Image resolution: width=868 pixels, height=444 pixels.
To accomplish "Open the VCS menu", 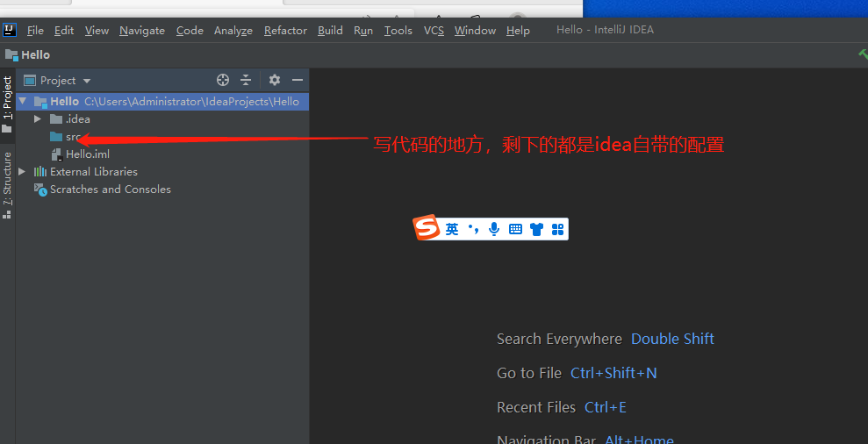I will (434, 31).
